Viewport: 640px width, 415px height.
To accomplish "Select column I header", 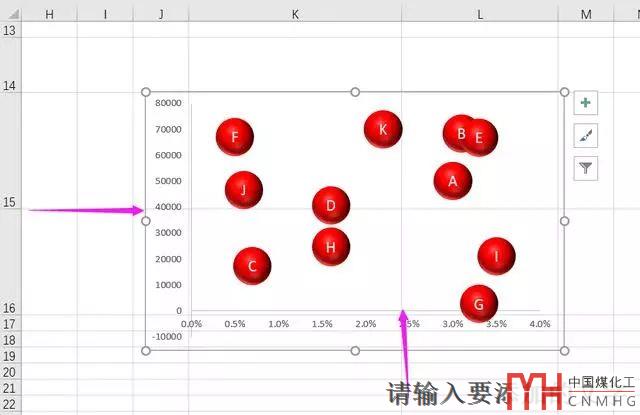I will point(105,14).
